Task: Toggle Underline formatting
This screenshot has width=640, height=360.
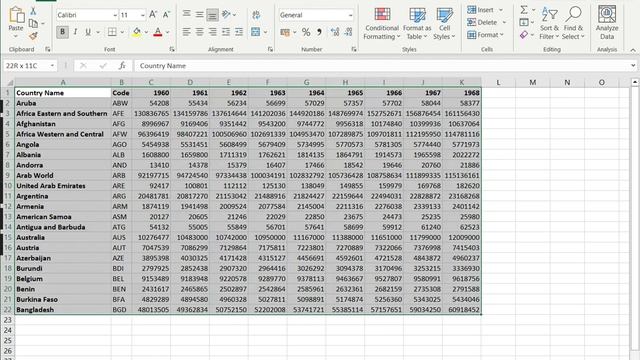Action: point(88,32)
